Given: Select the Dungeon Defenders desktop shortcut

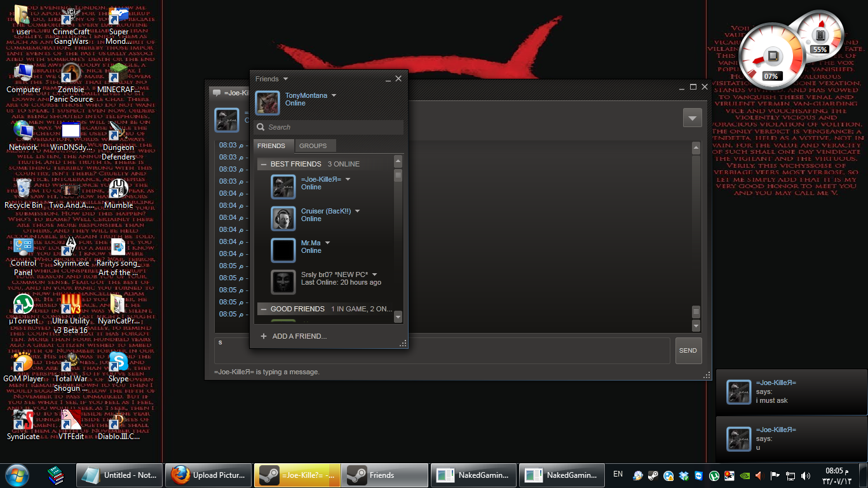Looking at the screenshot, I should coord(119,141).
